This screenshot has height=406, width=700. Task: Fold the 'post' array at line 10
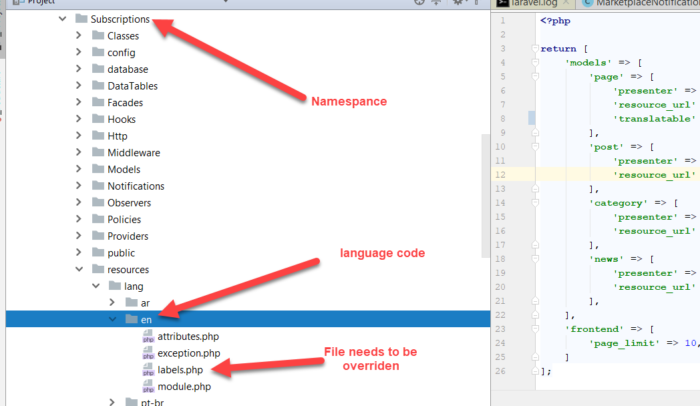(535, 146)
